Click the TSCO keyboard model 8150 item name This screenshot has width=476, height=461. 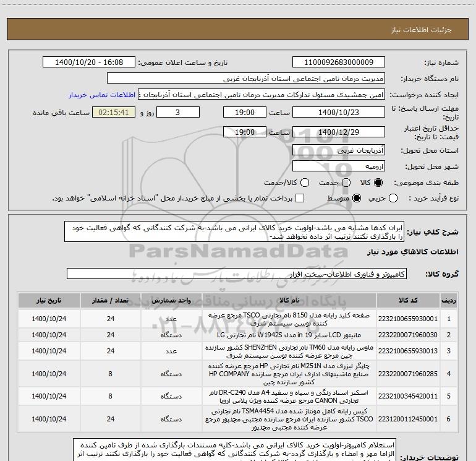point(289,319)
